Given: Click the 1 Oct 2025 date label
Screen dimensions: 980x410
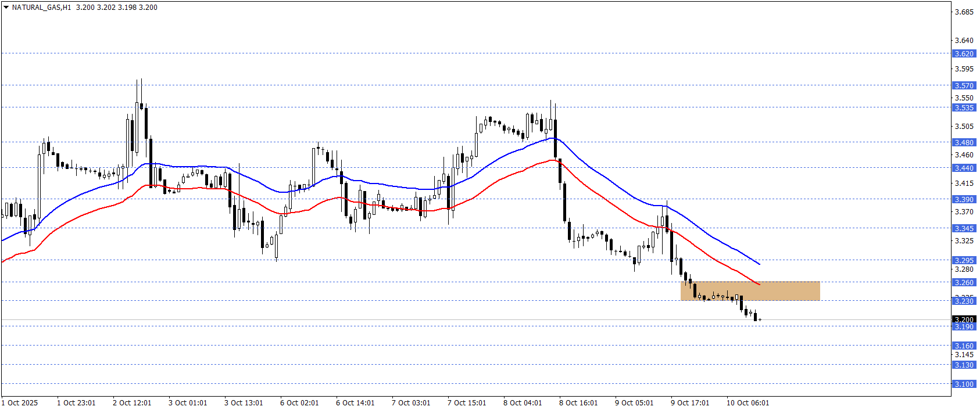Looking at the screenshot, I should 20,402.
